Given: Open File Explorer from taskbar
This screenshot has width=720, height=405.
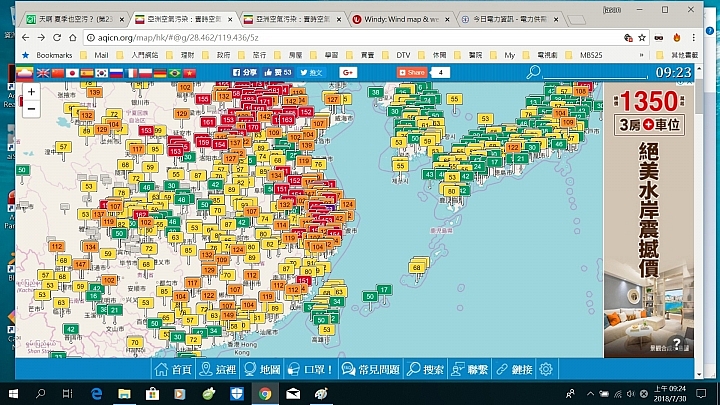Looking at the screenshot, I should coord(124,394).
